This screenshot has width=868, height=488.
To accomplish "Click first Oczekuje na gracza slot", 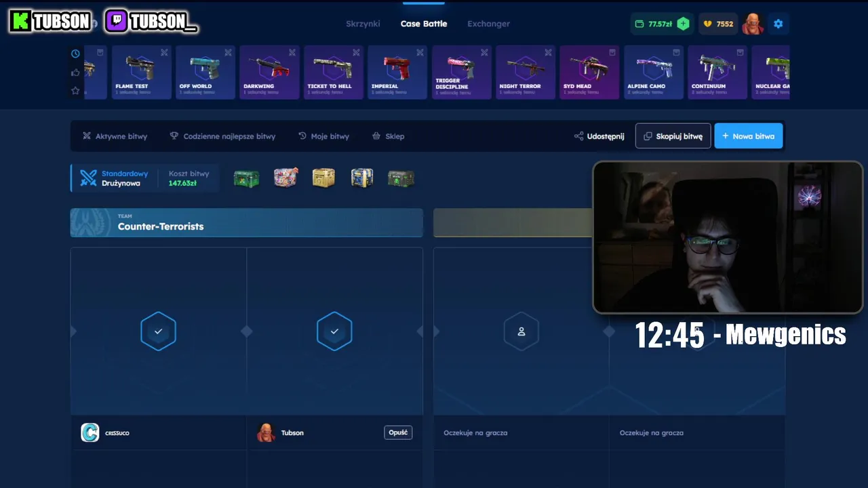I will click(x=475, y=432).
